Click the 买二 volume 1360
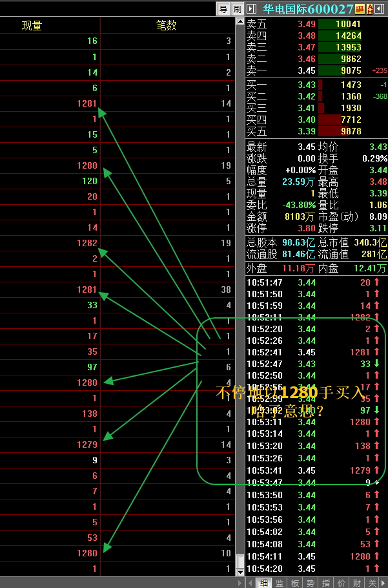Screen dimensions: 388x588 click(351, 97)
